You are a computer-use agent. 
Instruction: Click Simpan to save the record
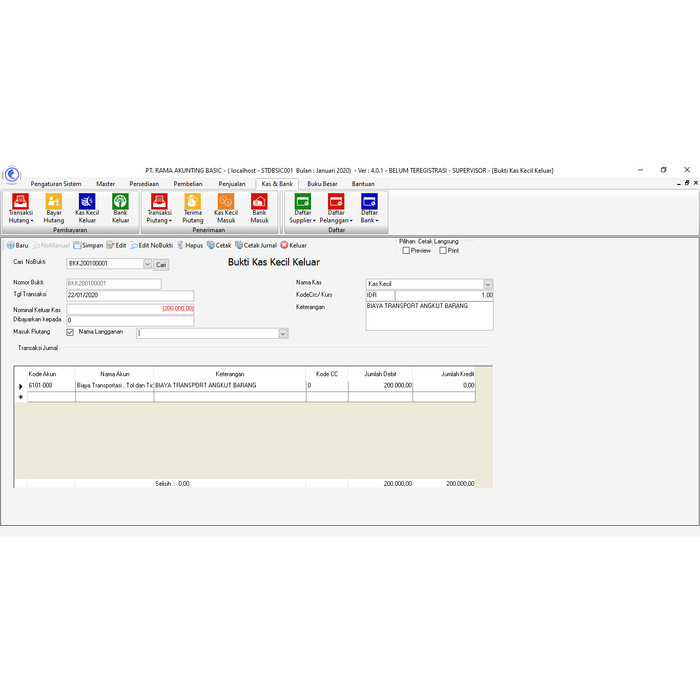point(88,246)
